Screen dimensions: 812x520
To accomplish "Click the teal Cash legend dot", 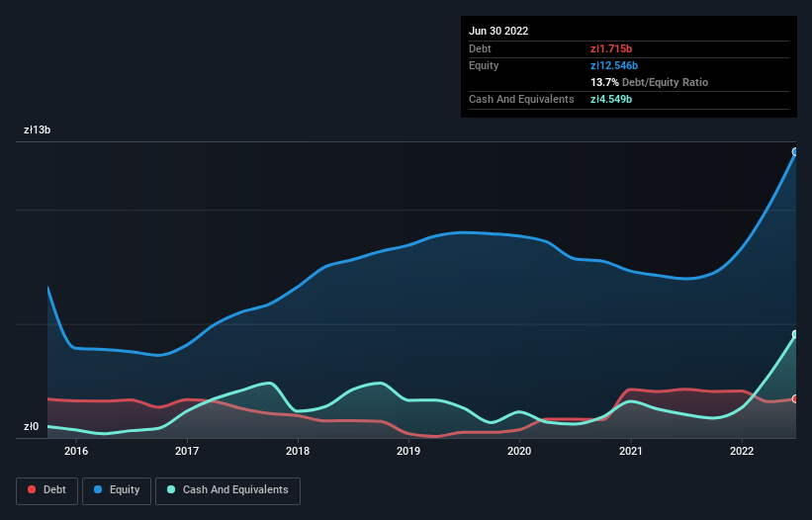I will (x=171, y=489).
